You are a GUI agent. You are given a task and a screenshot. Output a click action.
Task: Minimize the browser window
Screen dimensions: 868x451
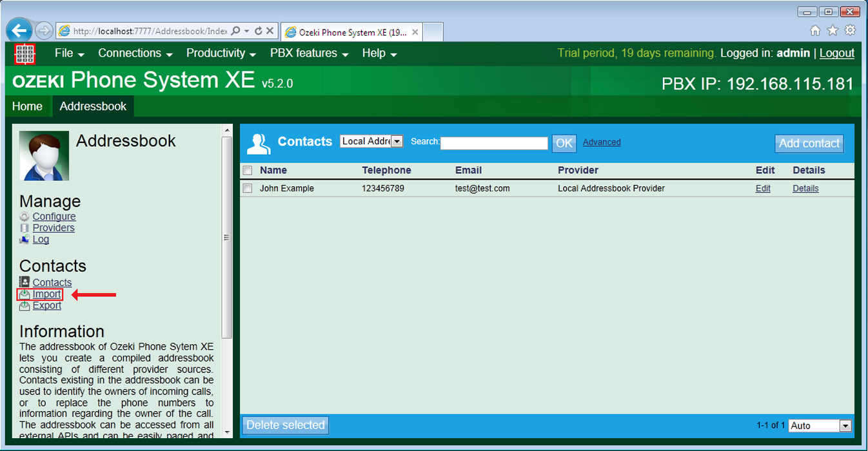[x=806, y=11]
